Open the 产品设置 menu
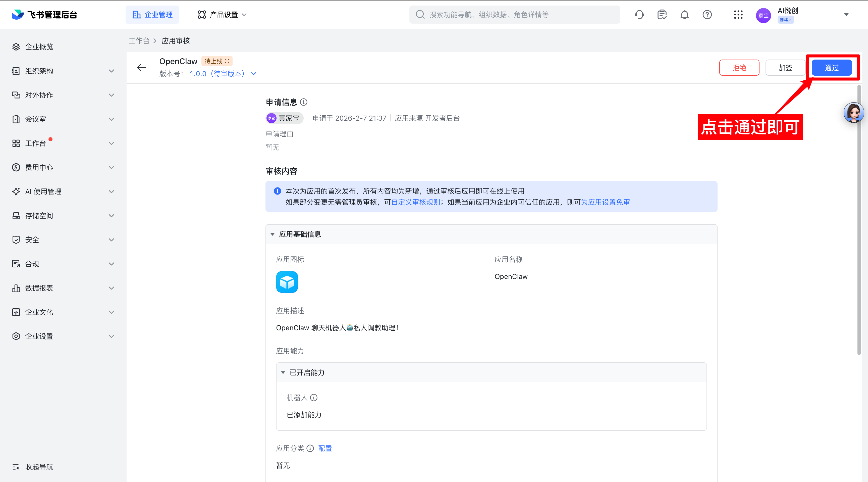 [222, 15]
